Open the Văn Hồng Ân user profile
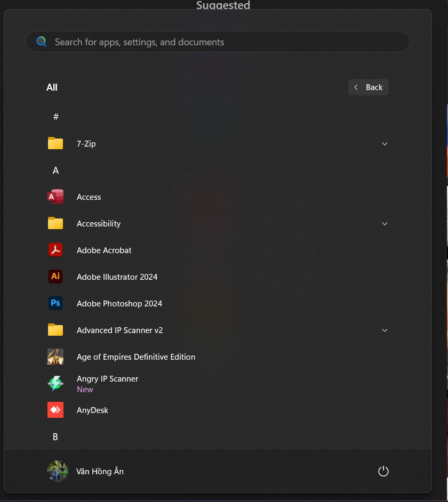The height and width of the screenshot is (502, 448). (x=100, y=472)
